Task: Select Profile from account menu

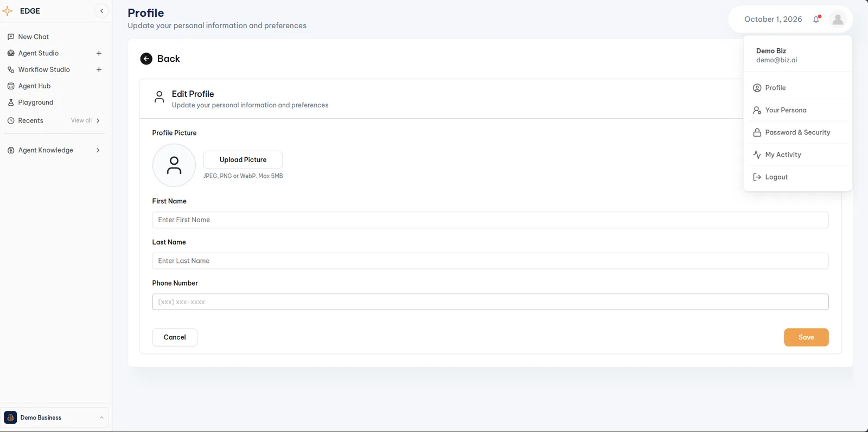Action: 797,88
